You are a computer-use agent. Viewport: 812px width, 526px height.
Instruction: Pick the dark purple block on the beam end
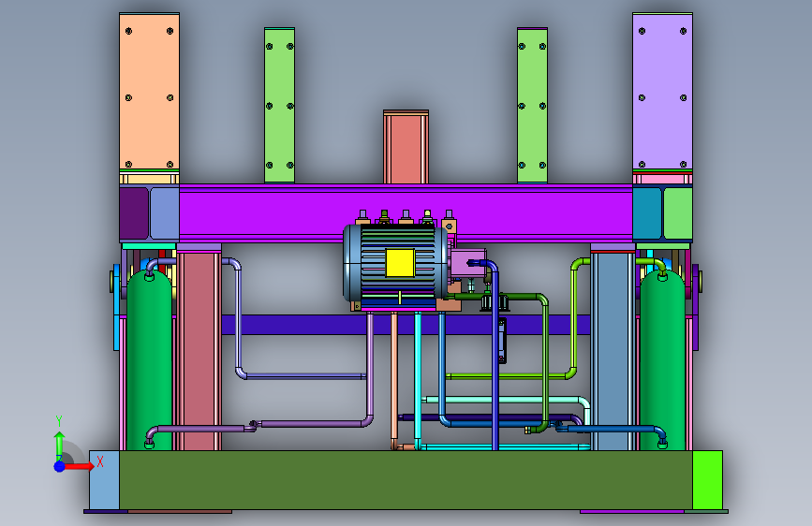click(x=134, y=213)
